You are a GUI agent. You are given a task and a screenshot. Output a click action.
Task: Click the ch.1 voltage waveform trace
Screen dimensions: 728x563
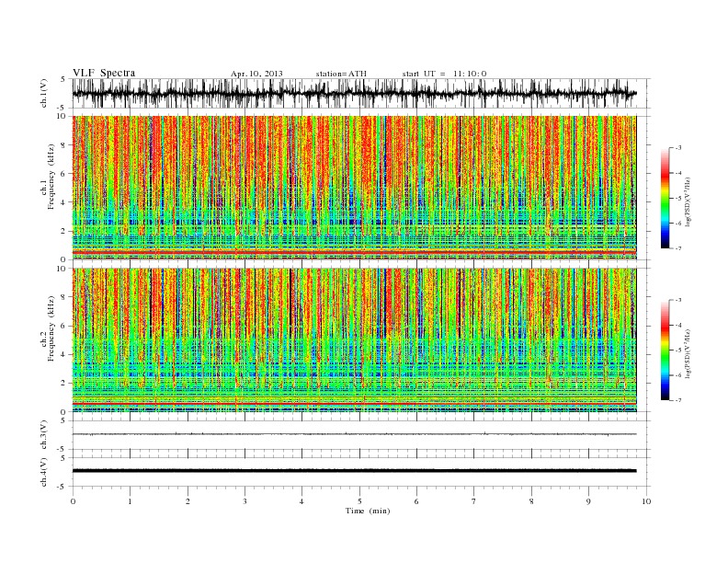tap(354, 93)
